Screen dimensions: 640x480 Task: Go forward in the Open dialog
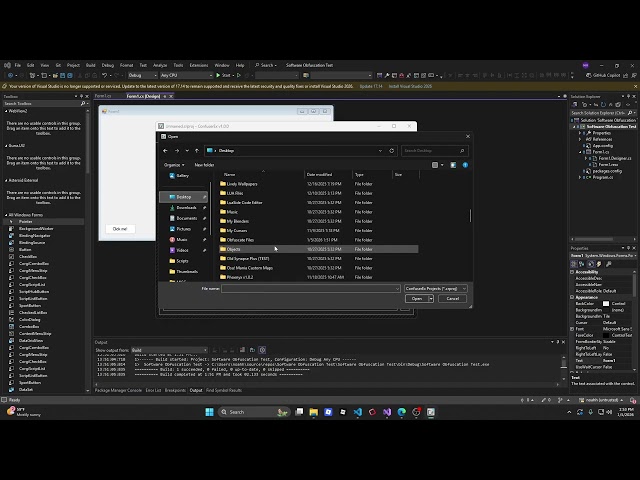(177, 151)
